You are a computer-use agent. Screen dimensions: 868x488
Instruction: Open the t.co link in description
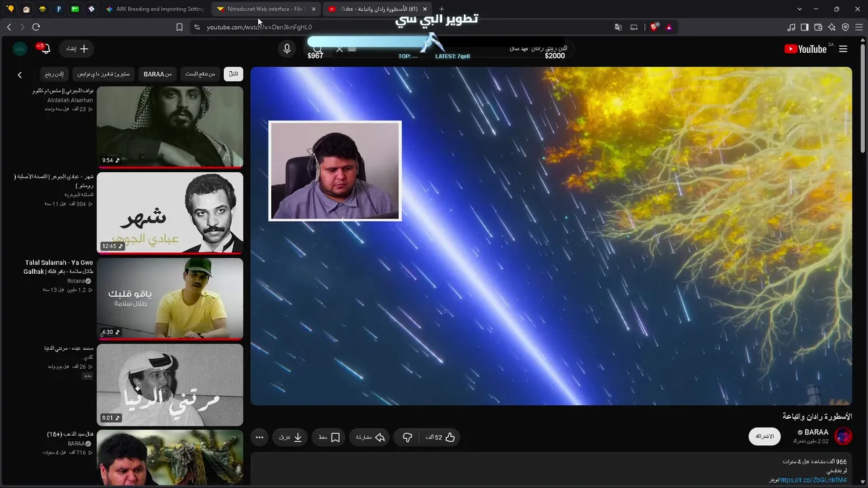click(x=813, y=480)
